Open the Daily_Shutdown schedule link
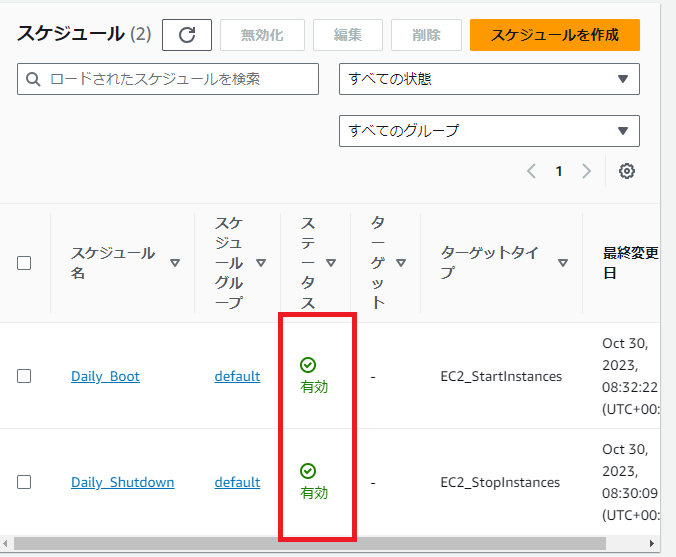Viewport: 676px width, 557px height. 122,482
